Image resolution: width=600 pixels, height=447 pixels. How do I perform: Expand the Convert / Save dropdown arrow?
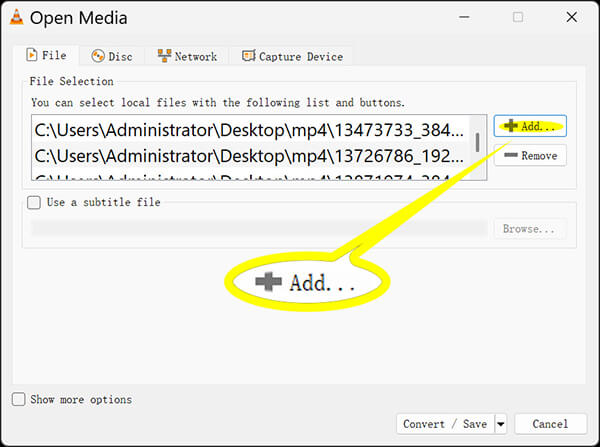pos(501,424)
